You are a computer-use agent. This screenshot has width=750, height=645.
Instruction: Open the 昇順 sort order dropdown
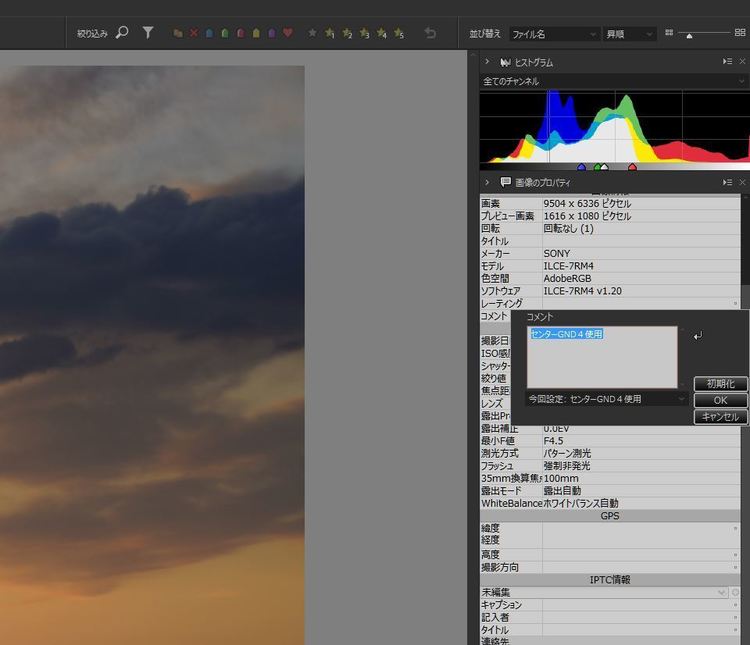click(x=629, y=34)
